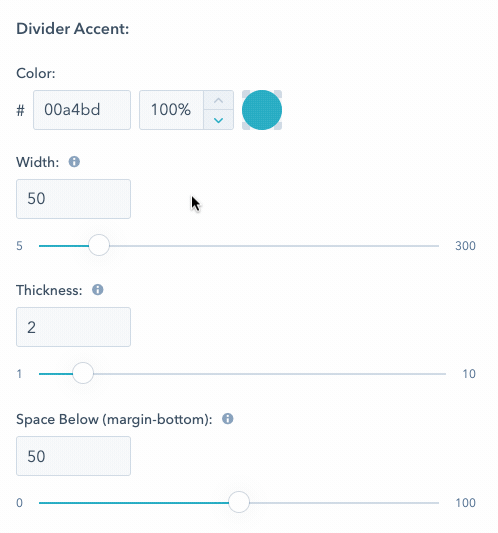The image size is (498, 533).
Task: Click the Thickness slider handle
Action: tap(83, 373)
